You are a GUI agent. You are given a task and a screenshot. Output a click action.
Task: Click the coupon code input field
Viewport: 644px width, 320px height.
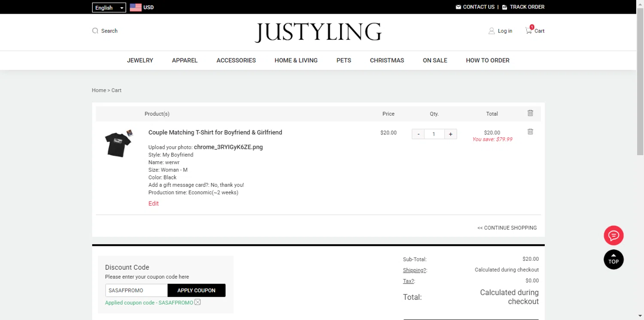click(137, 290)
